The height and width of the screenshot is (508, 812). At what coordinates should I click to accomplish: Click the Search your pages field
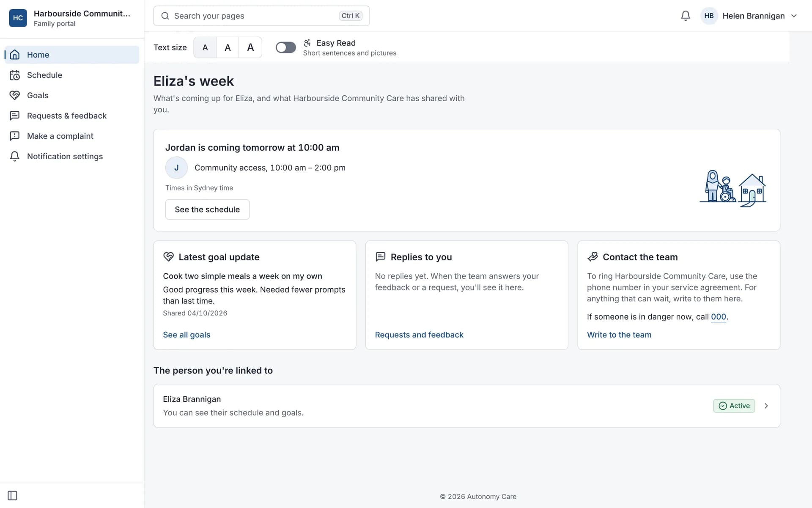pyautogui.click(x=261, y=16)
